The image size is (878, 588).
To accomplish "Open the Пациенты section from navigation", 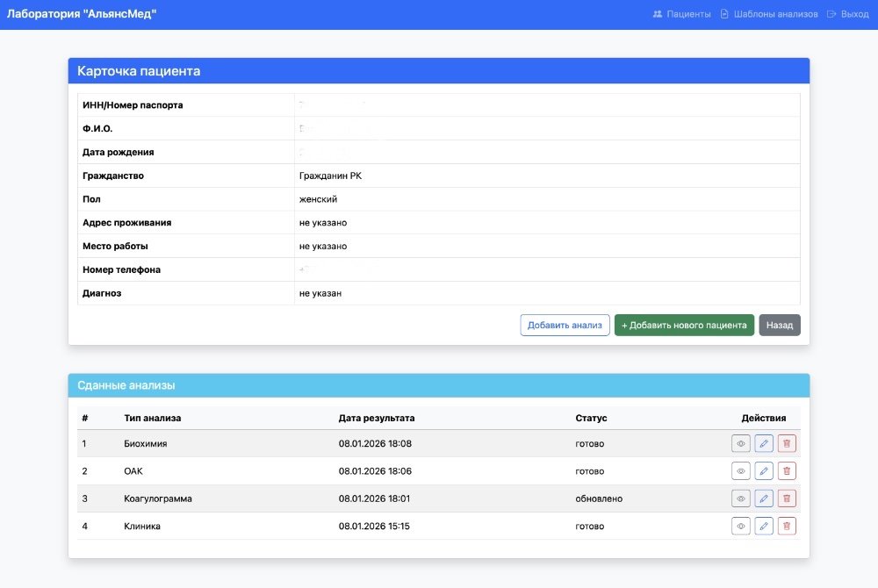I will (686, 13).
